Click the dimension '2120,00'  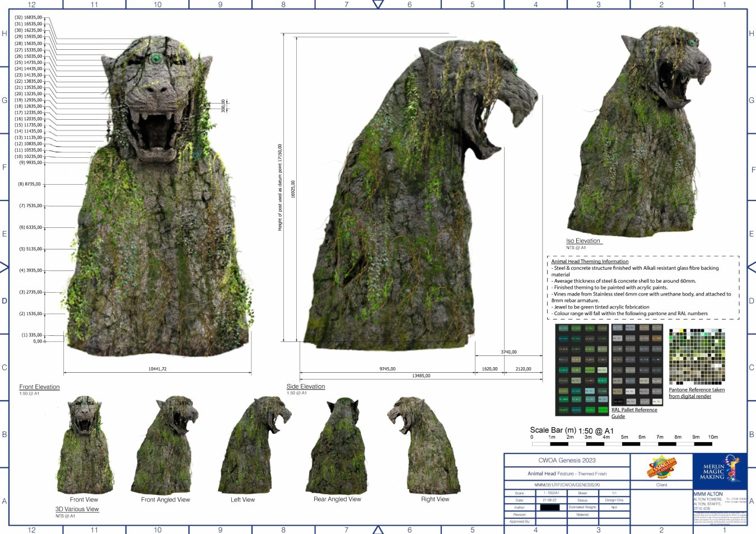523,369
